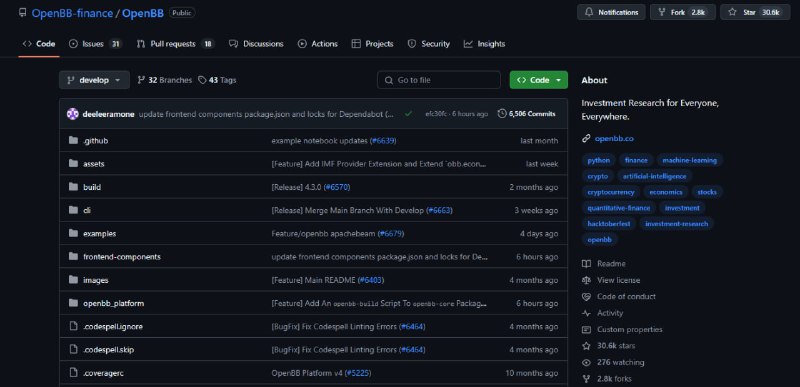This screenshot has height=387, width=800.
Task: Open pull request #6639 link
Action: (x=384, y=141)
